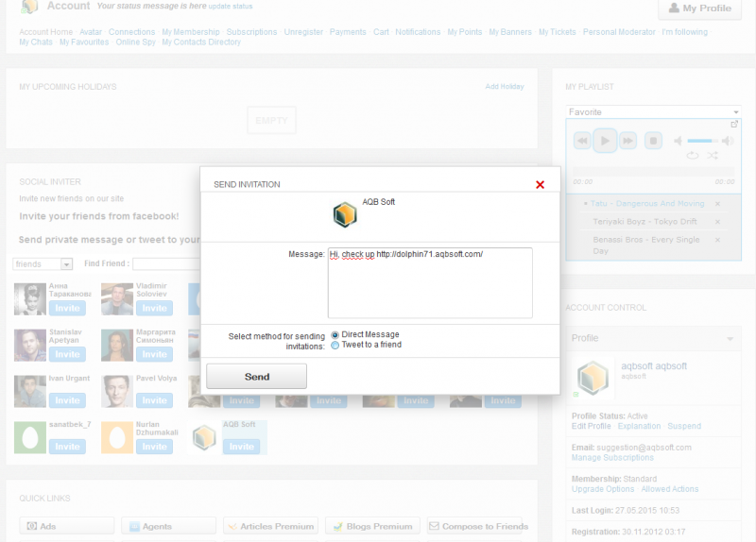Image resolution: width=756 pixels, height=542 pixels.
Task: Remove Tatu - Dangerous And Moving track
Action: click(717, 204)
